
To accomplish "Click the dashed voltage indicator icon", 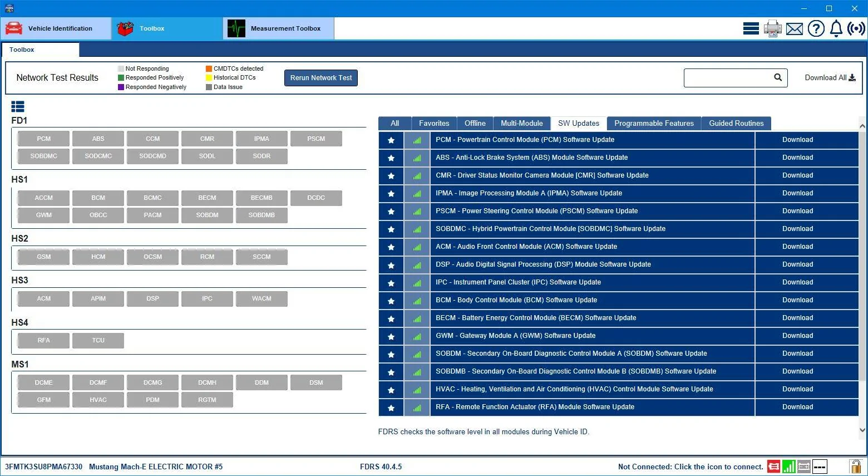I will pos(819,467).
